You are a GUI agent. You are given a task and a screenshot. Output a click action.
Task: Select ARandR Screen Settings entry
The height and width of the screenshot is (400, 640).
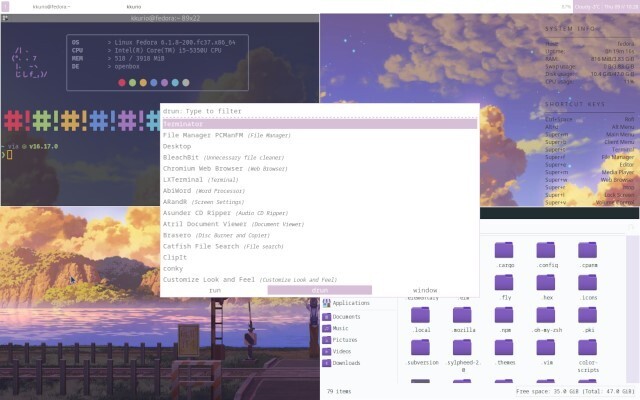coord(320,202)
